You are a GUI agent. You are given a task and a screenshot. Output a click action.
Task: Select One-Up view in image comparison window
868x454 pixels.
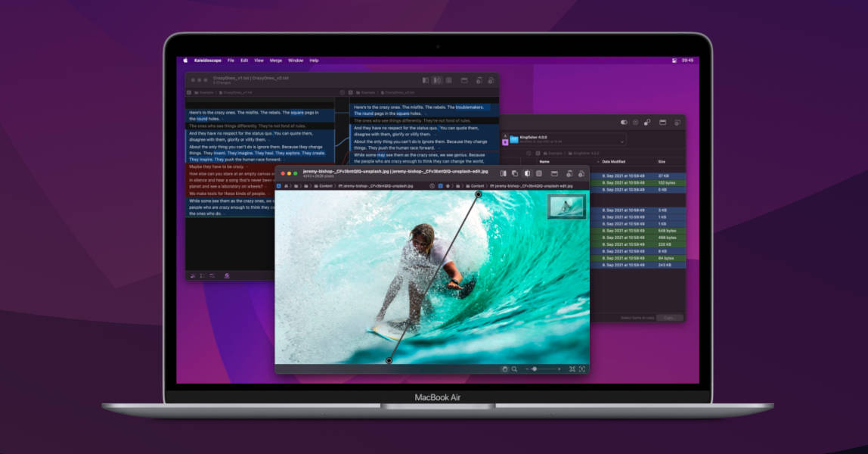click(x=515, y=173)
